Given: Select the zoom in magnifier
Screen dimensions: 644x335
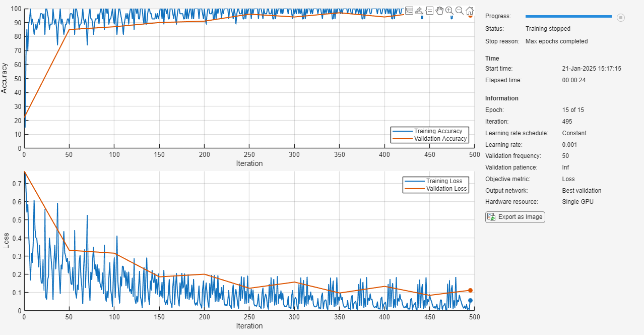Looking at the screenshot, I should coord(449,11).
